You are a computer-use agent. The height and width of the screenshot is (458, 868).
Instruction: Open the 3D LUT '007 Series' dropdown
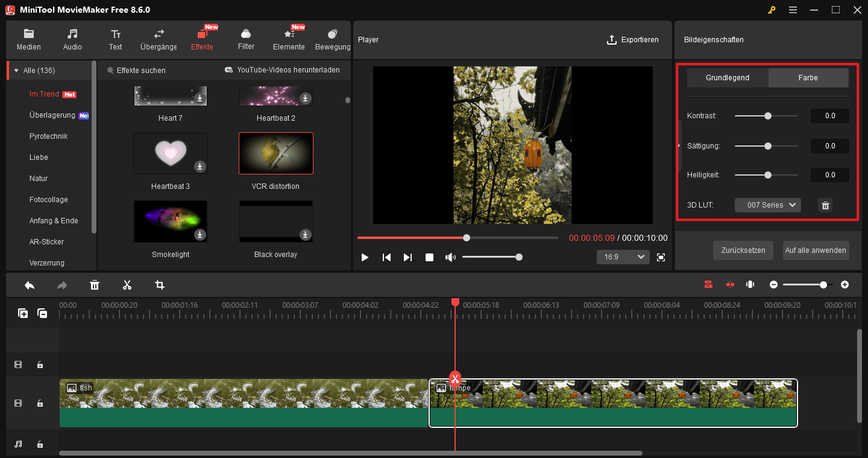767,205
